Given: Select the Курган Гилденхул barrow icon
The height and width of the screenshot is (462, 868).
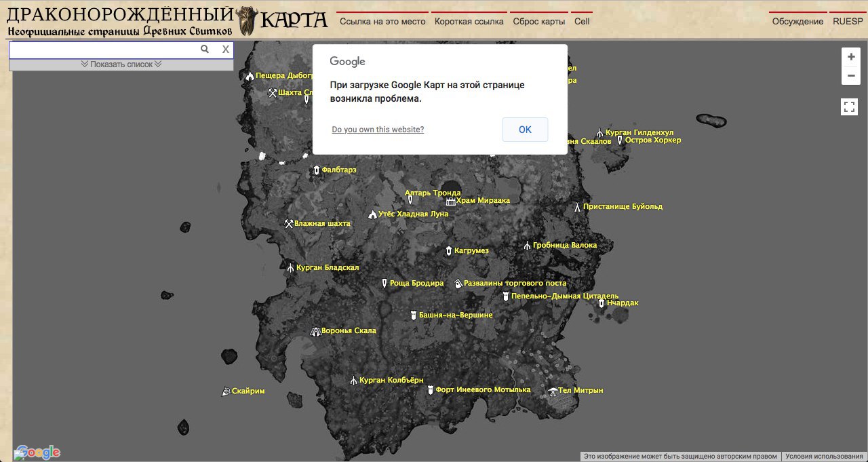Looking at the screenshot, I should click(599, 133).
